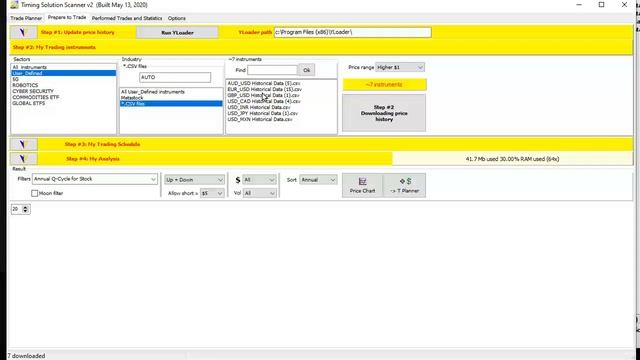
Task: Select User_Defined in Sectors list
Action: tap(63, 73)
